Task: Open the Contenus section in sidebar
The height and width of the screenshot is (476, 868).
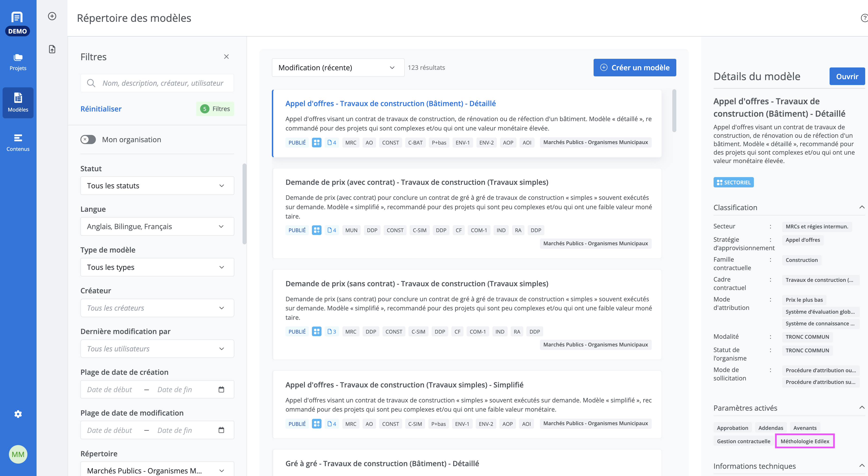Action: tap(18, 143)
